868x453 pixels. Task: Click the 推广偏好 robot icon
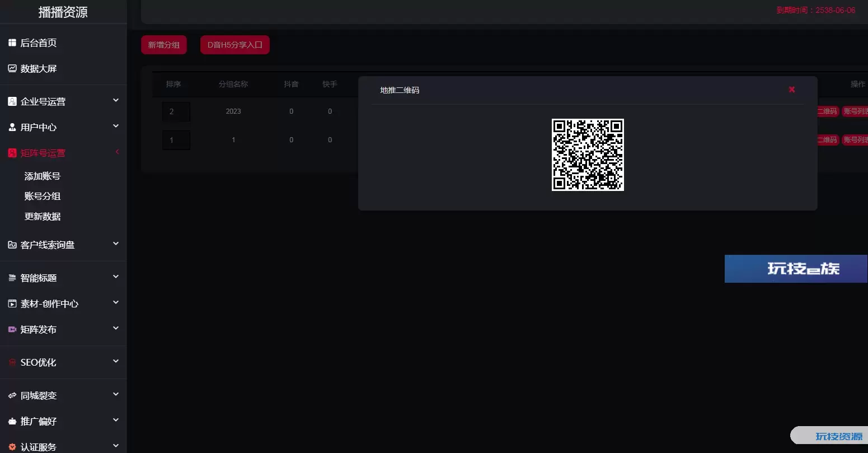[x=12, y=421]
